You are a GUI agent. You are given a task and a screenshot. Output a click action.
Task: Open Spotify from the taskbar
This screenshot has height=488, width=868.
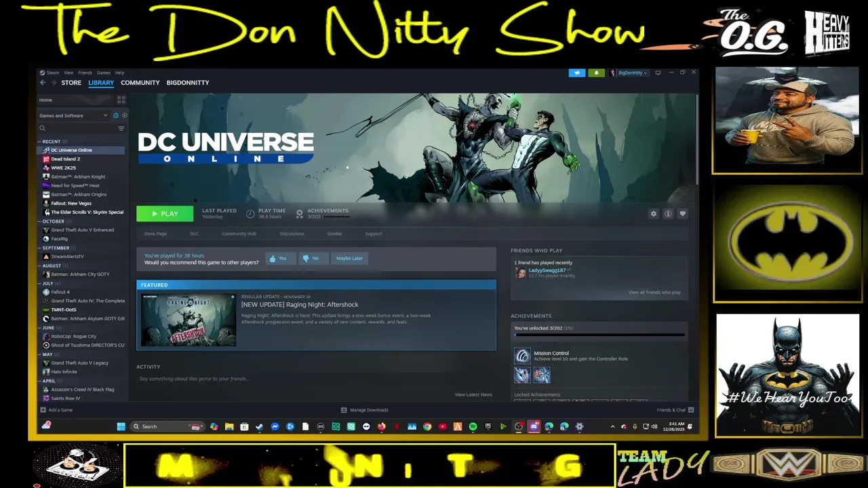[473, 426]
